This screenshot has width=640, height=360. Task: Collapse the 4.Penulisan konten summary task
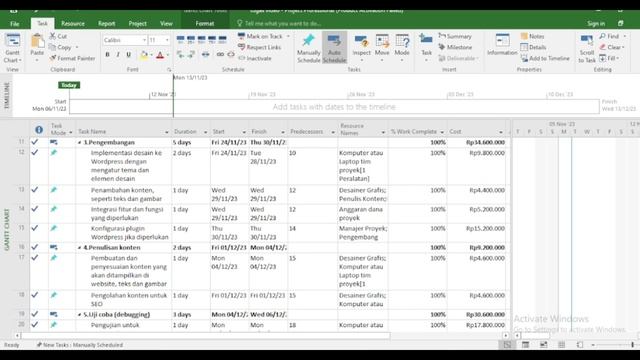80,248
